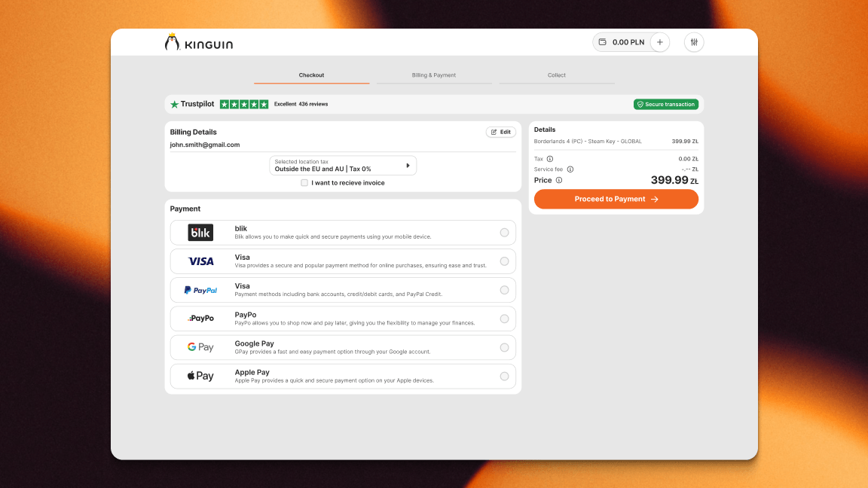Open the wallet balance indicator
This screenshot has width=868, height=488.
[x=624, y=42]
